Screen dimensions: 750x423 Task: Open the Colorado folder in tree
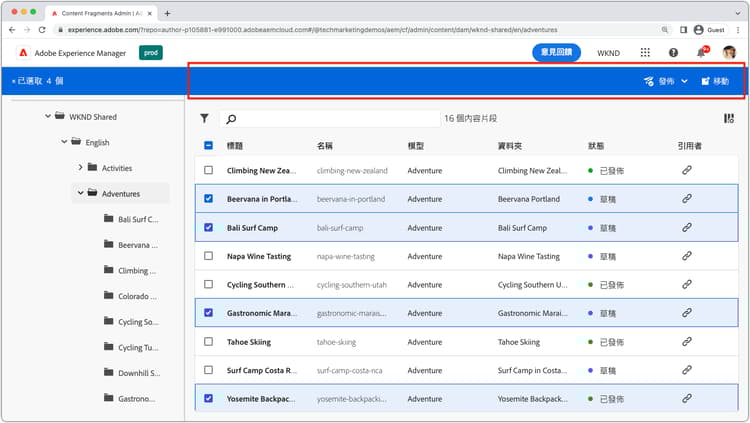[130, 296]
